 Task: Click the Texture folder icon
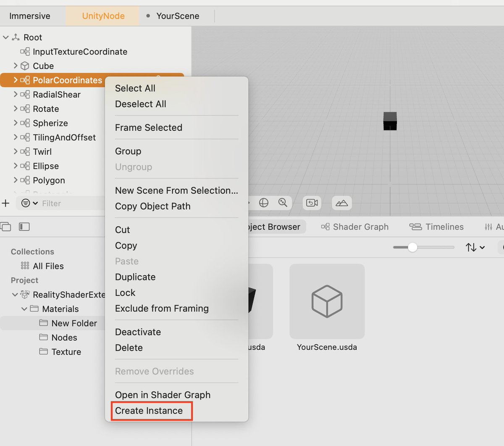(44, 352)
